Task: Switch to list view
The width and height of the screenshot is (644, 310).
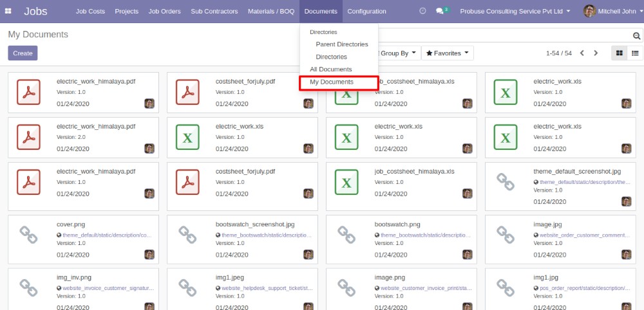Action: [635, 53]
